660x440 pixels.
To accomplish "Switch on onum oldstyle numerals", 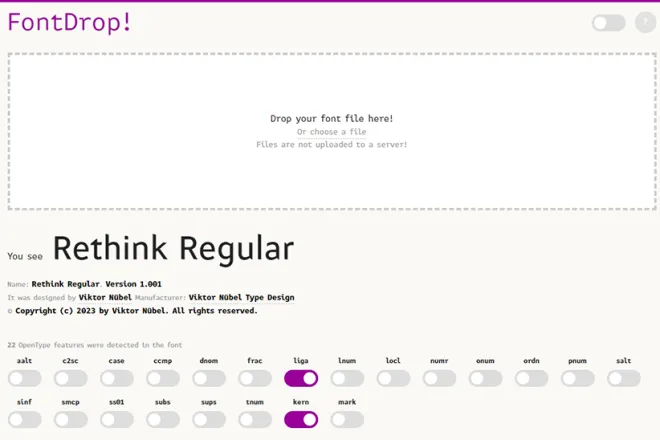I will [485, 378].
